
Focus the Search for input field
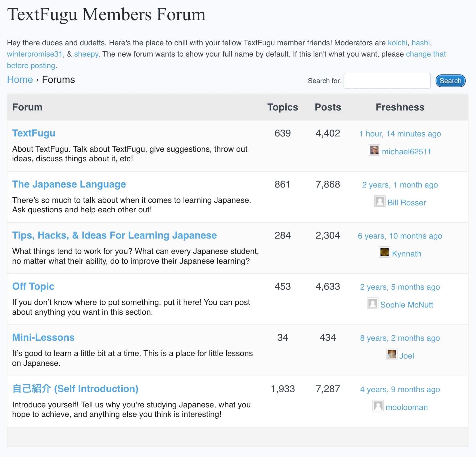click(x=387, y=80)
